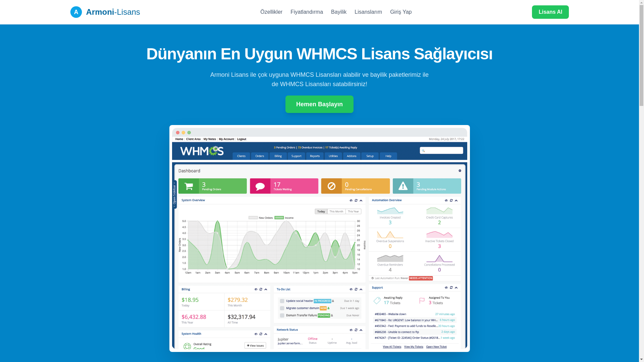This screenshot has width=644, height=362.
Task: Select the Addons tab in WHMCS
Action: (x=352, y=156)
